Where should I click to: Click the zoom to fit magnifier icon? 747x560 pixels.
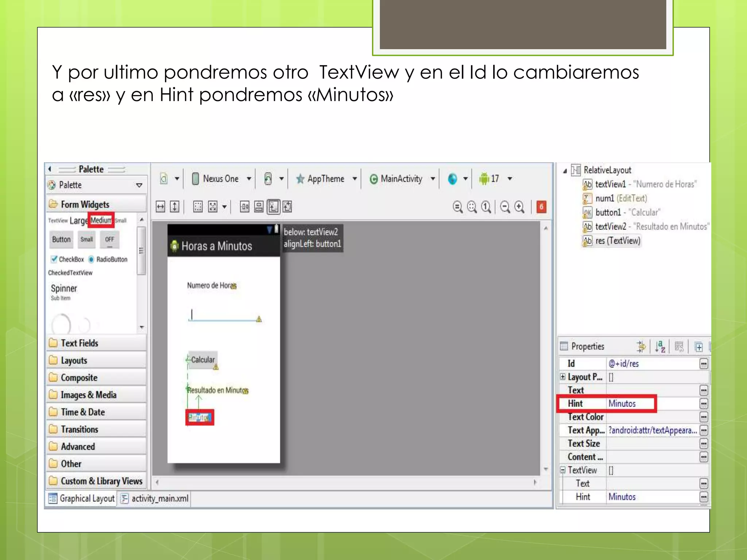(472, 207)
